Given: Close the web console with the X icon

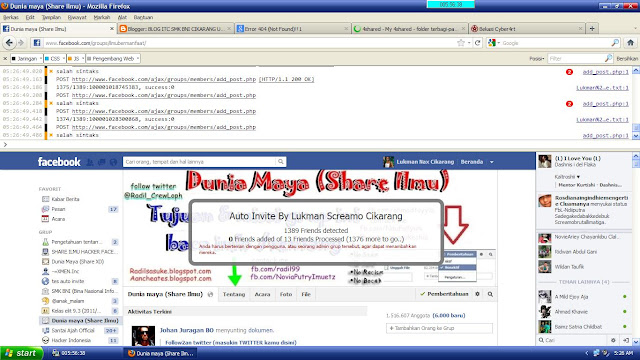Looking at the screenshot, I should tap(5, 58).
